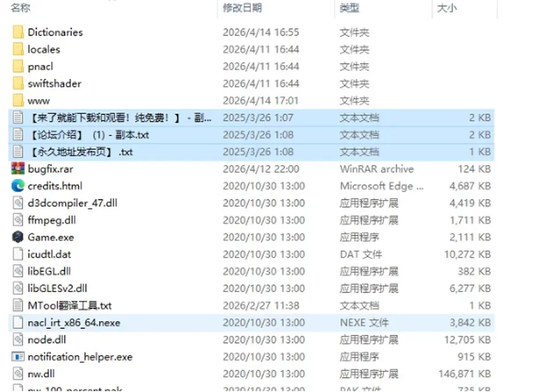
Task: Select the nw.dll file name
Action: 41,374
